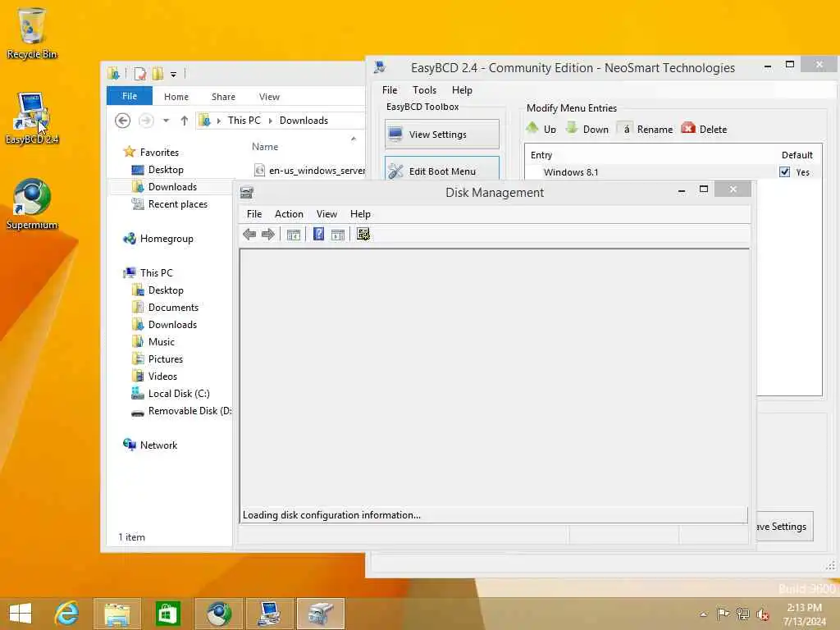Viewport: 840px width, 630px height.
Task: Click View Settings in EasyBCD Toolbox
Action: (442, 134)
